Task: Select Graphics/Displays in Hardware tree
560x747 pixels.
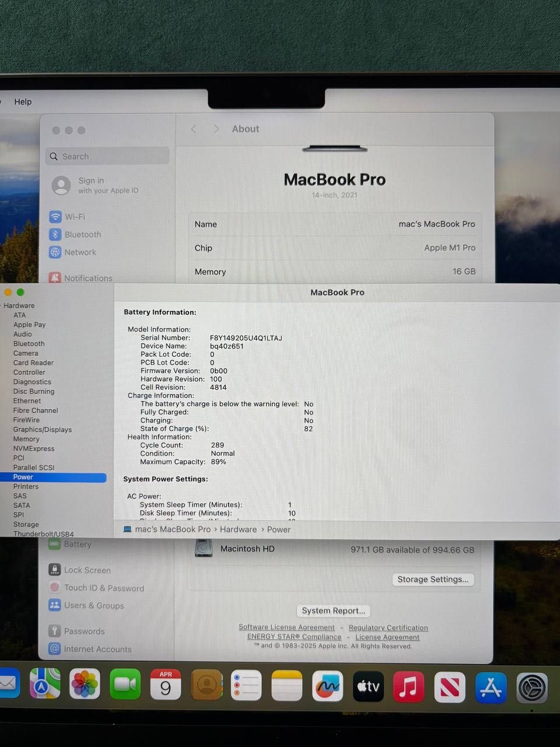Action: coord(43,430)
